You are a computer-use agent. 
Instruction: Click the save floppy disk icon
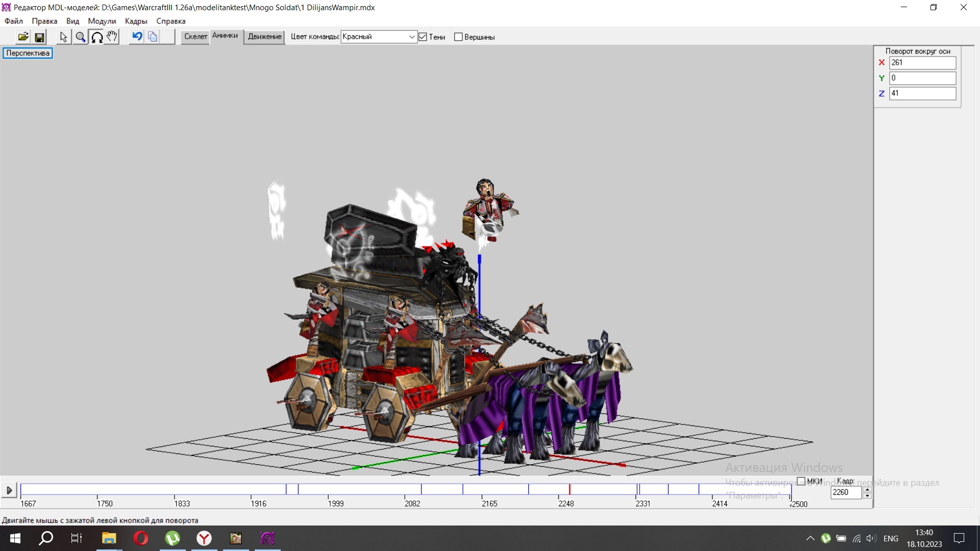point(39,37)
